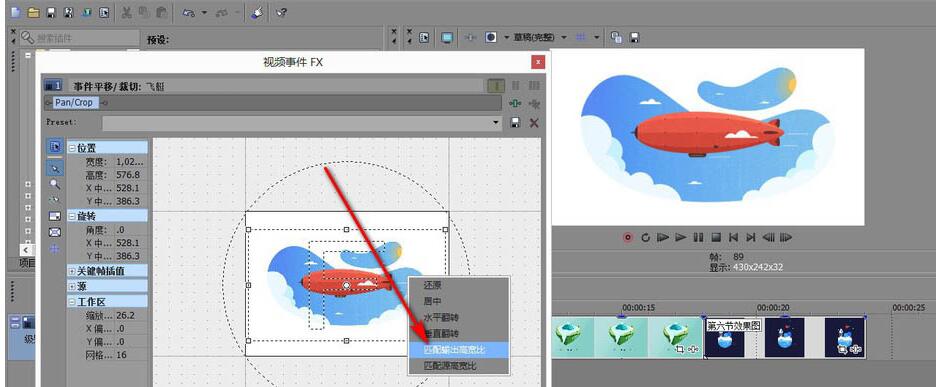The width and height of the screenshot is (936, 387).
Task: Click the 缩放 value 26.2
Action: (x=126, y=316)
